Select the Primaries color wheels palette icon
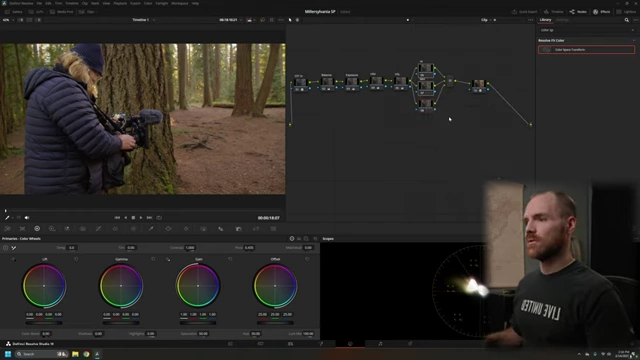Screen dimensions: 640x360 [37, 229]
